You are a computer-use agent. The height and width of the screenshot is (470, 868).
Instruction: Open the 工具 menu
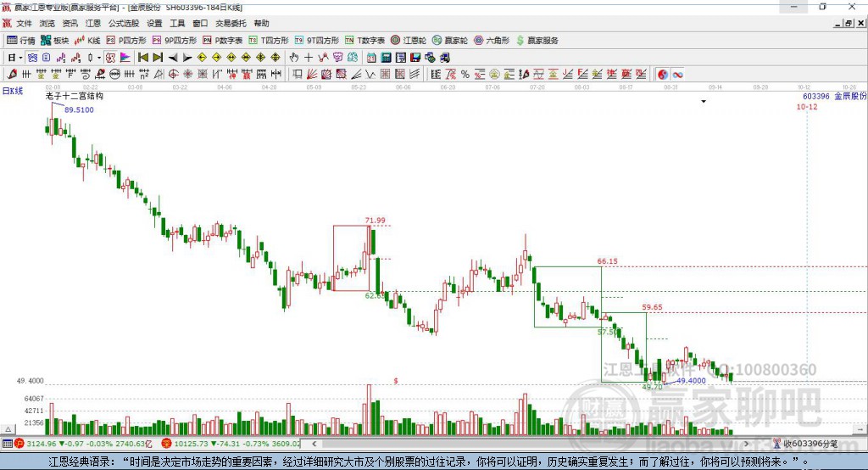pos(177,23)
